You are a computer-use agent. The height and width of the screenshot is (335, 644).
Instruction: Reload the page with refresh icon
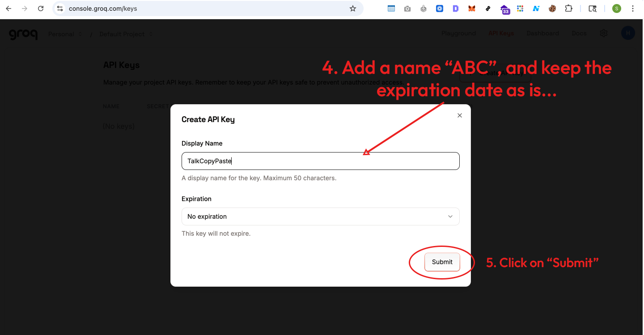point(41,8)
